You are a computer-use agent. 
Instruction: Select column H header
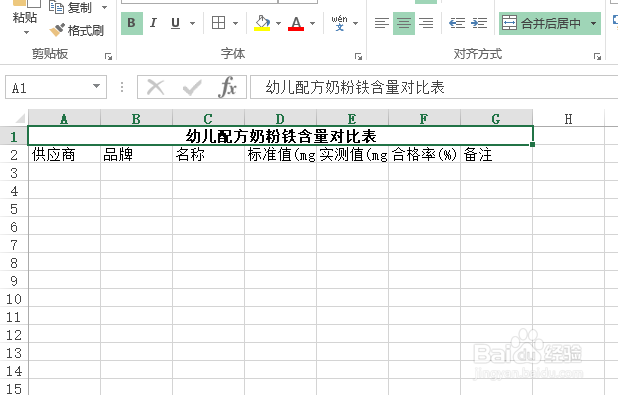[568, 119]
